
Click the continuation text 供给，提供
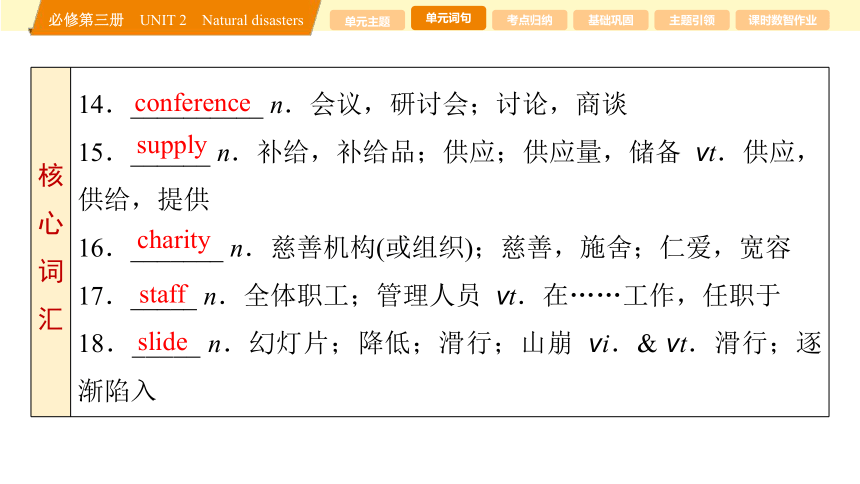pyautogui.click(x=144, y=199)
